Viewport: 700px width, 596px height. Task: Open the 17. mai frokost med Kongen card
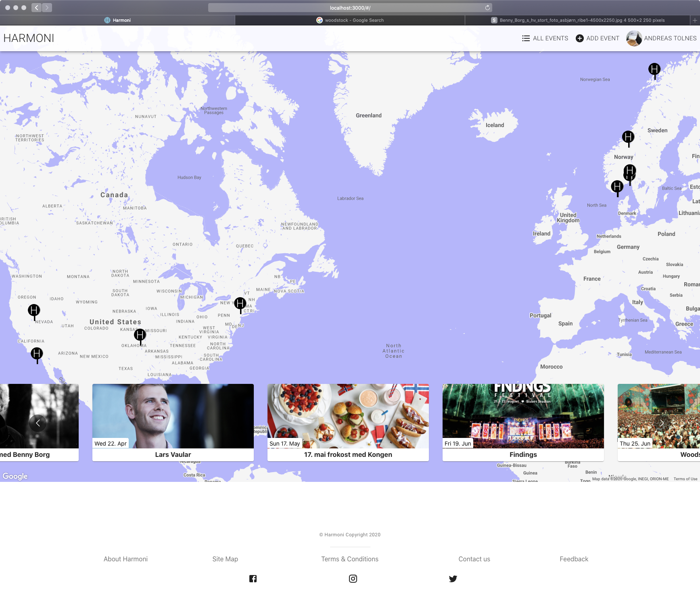pyautogui.click(x=348, y=423)
